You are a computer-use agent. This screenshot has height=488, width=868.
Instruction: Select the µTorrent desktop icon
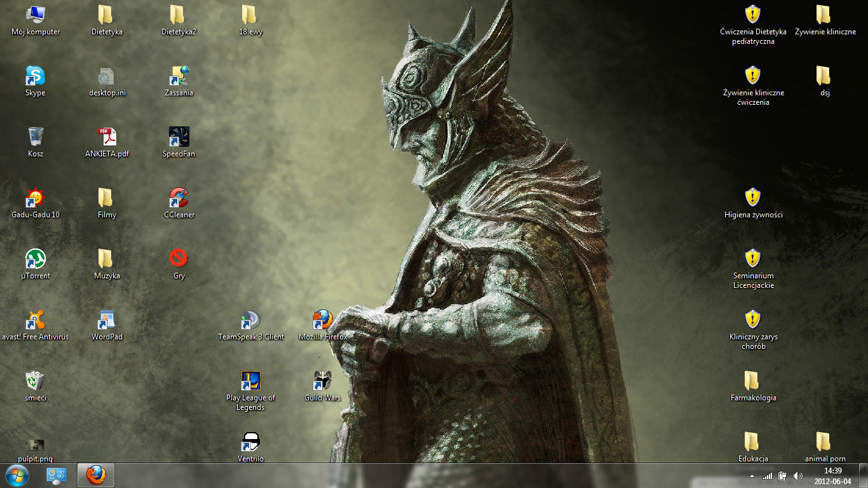pyautogui.click(x=36, y=259)
